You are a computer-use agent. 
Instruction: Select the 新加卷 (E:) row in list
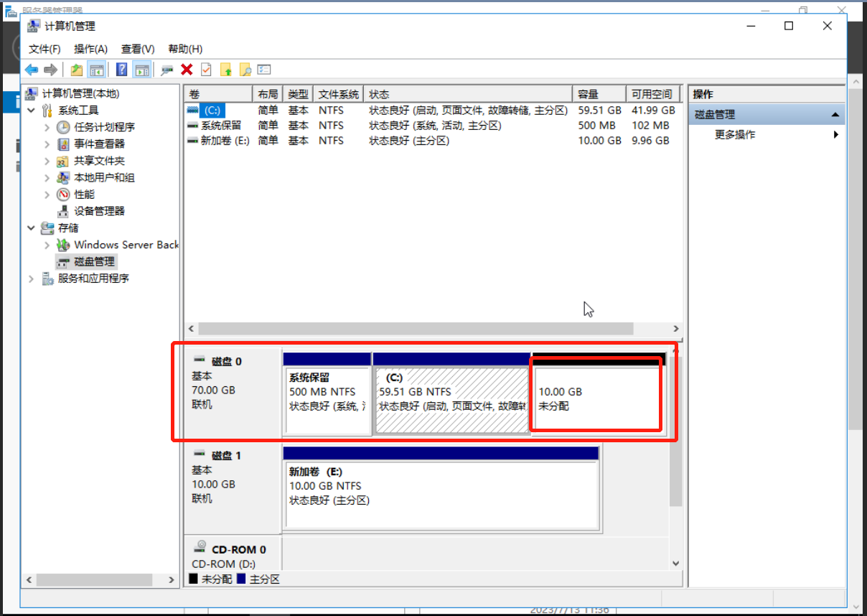point(431,141)
